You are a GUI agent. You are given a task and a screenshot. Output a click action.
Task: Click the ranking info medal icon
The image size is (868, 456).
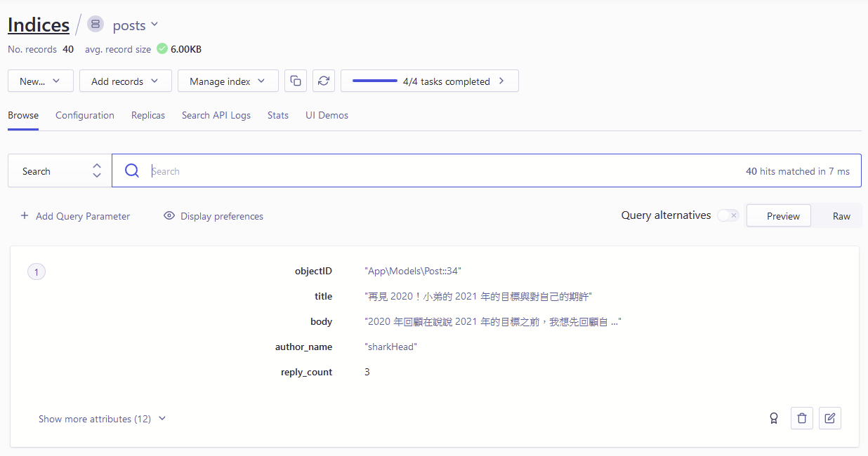tap(774, 419)
